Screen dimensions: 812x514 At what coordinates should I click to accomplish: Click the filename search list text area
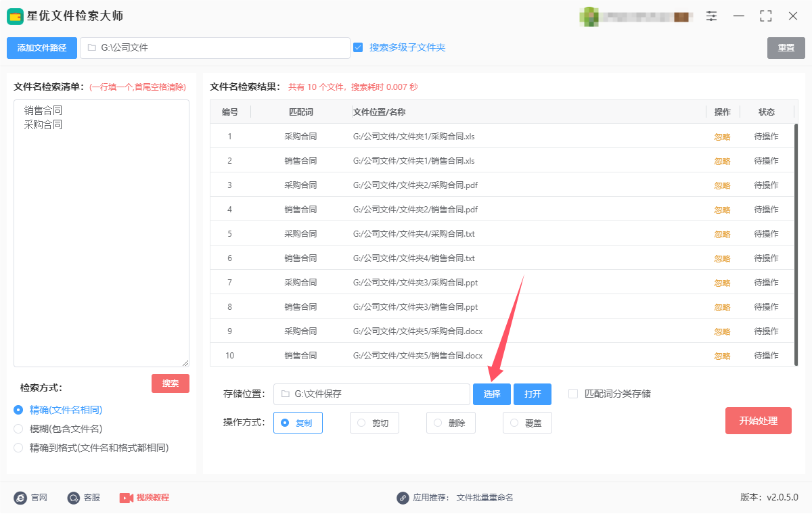[x=101, y=233]
